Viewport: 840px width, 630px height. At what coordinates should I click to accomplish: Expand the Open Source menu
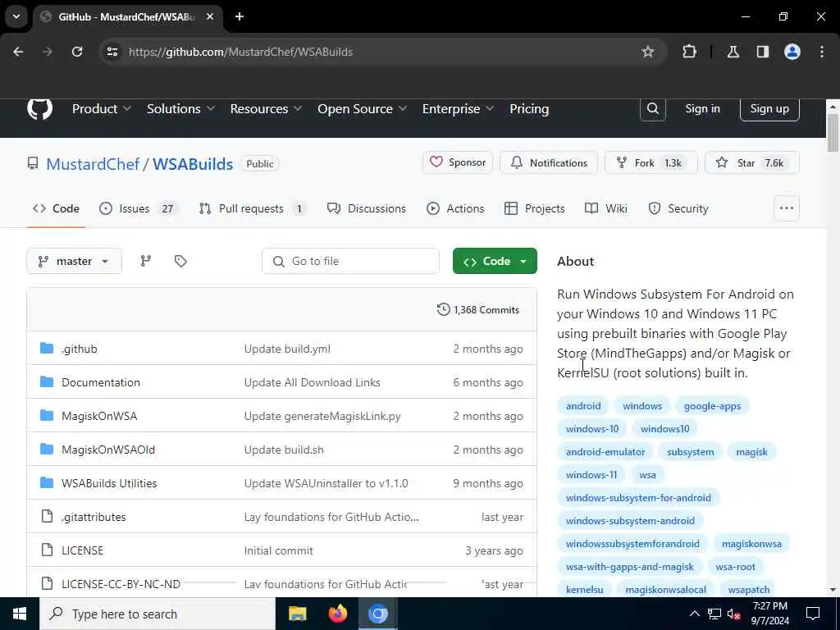362,109
